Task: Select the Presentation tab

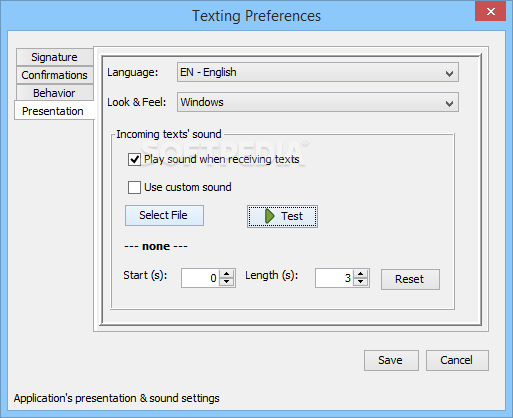Action: coord(54,111)
